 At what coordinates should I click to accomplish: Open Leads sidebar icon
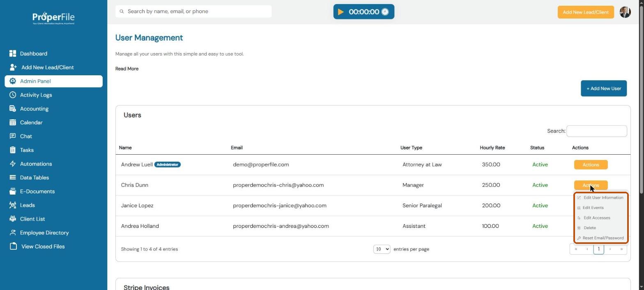point(13,205)
